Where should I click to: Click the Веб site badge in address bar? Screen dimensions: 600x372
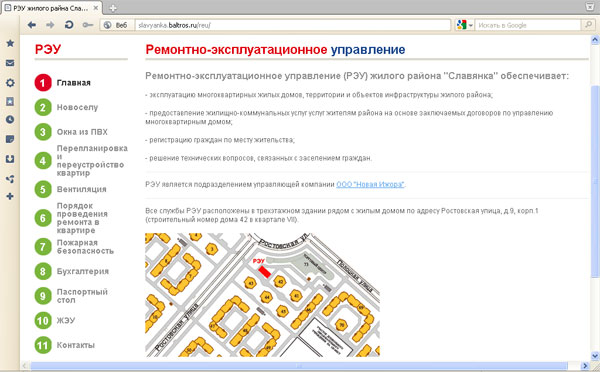[117, 25]
